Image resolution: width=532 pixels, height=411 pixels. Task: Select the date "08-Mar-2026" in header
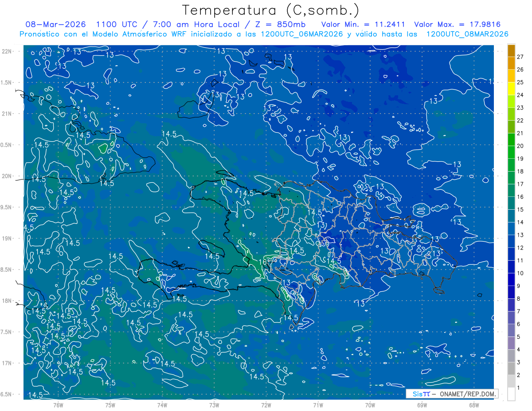point(55,24)
